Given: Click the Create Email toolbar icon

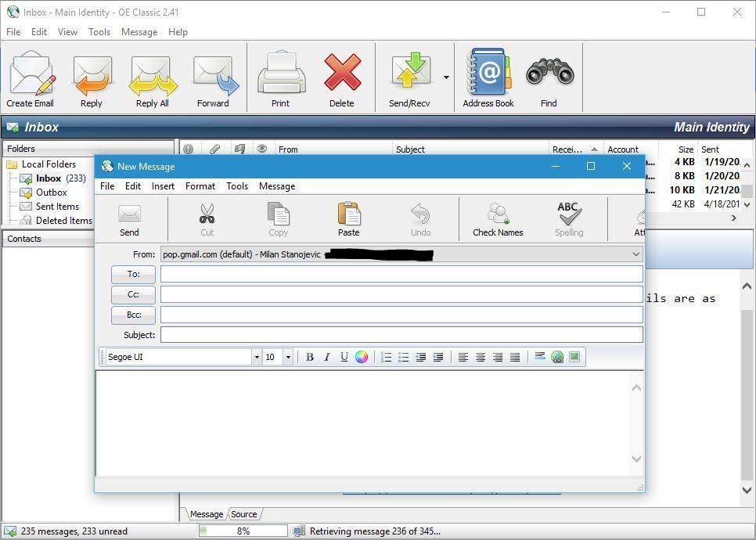Looking at the screenshot, I should click(32, 74).
